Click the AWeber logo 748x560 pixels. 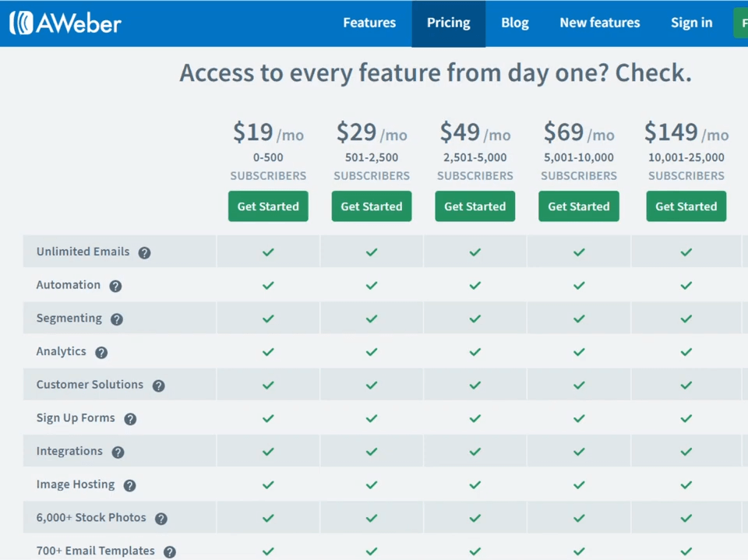(65, 23)
